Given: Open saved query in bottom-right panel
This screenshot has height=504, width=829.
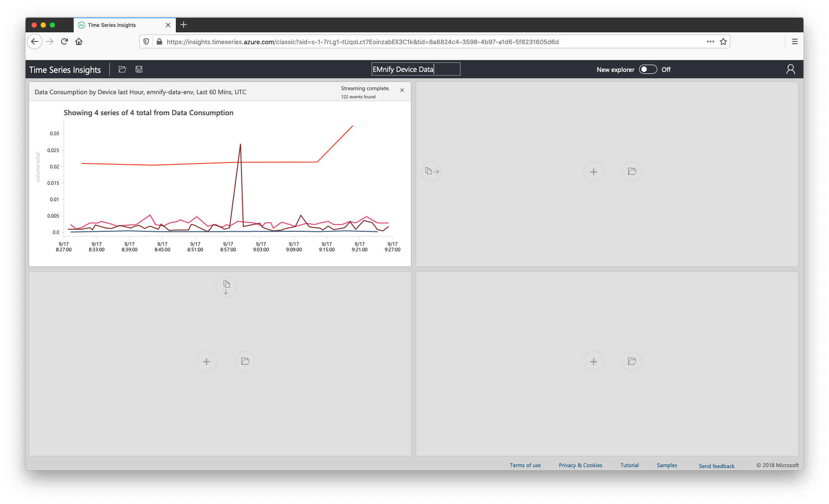Looking at the screenshot, I should [x=632, y=361].
